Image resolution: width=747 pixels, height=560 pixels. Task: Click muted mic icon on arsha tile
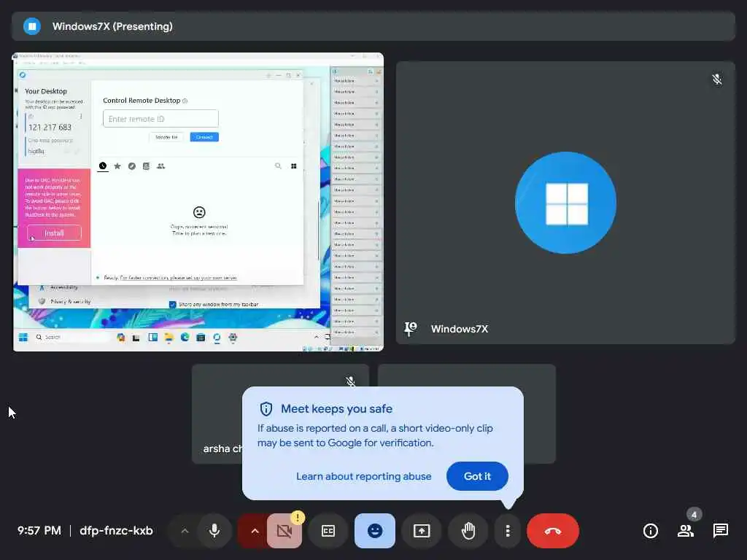351,381
